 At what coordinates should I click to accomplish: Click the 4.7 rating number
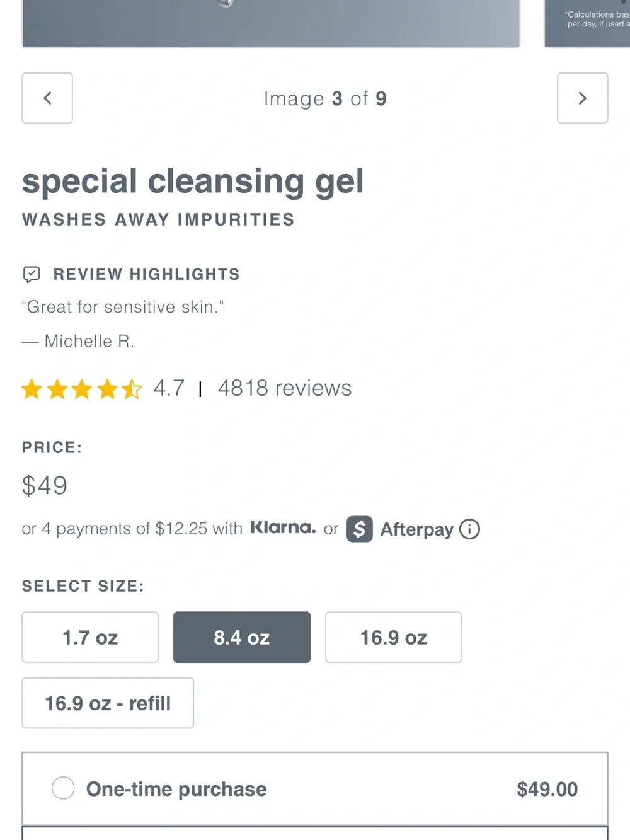169,388
